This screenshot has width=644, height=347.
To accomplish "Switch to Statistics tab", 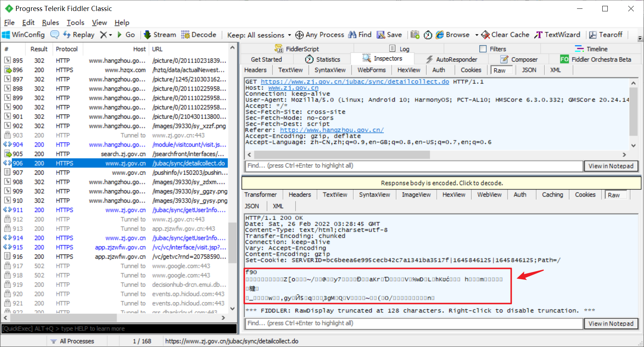I will 323,59.
